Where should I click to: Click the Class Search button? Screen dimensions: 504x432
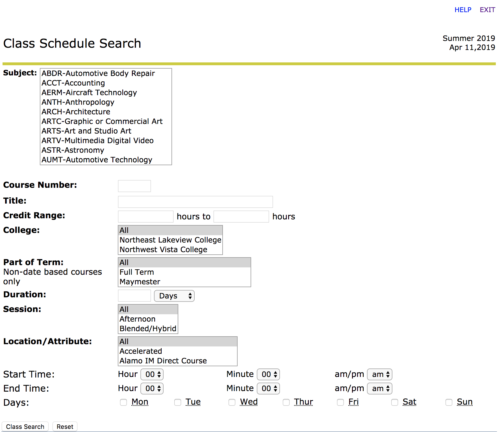tap(25, 427)
